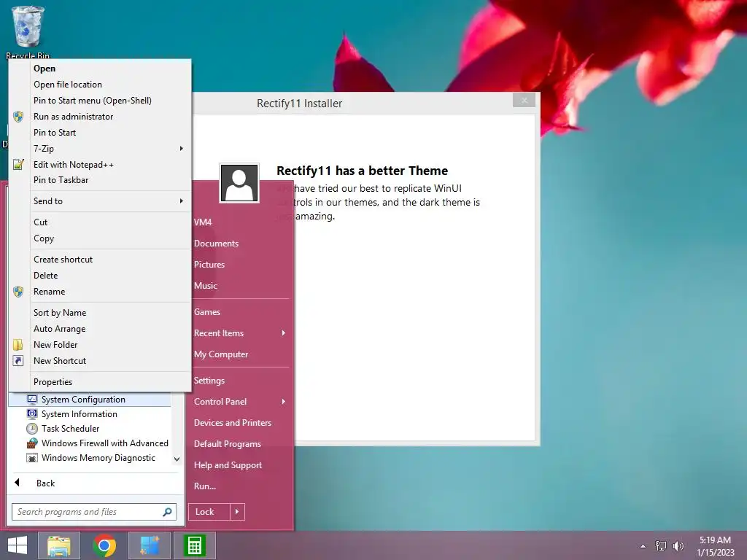
Task: Click the System Information icon
Action: pyautogui.click(x=32, y=414)
